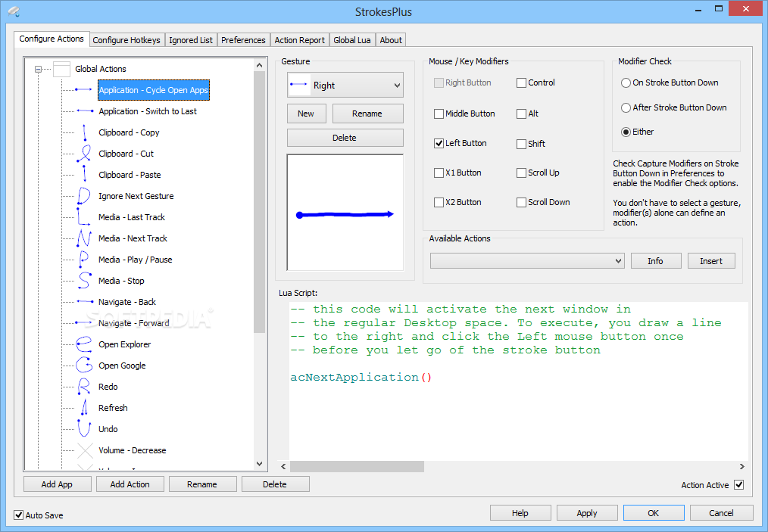Click the Help button
This screenshot has width=768, height=532.
coord(520,513)
